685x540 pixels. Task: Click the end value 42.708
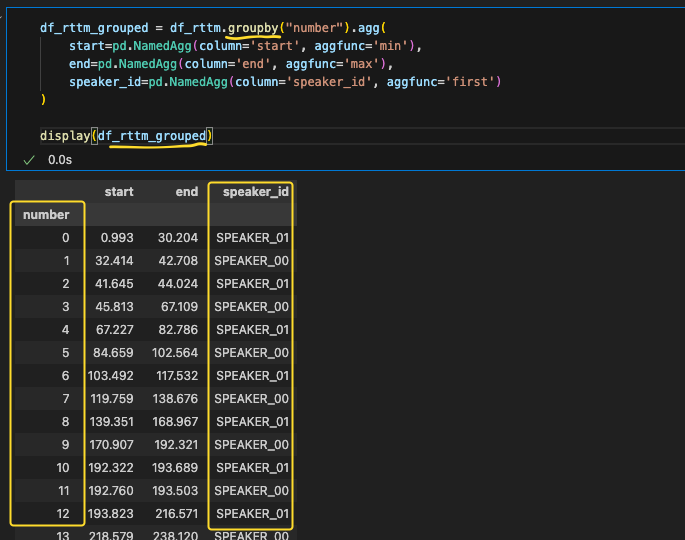[178, 261]
